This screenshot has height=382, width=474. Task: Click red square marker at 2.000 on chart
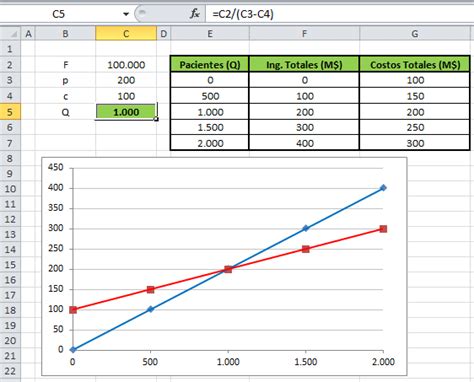[383, 229]
